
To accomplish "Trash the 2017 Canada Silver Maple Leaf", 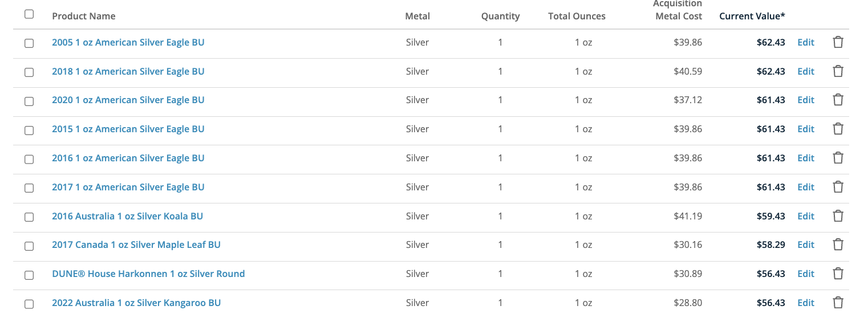I will point(838,244).
